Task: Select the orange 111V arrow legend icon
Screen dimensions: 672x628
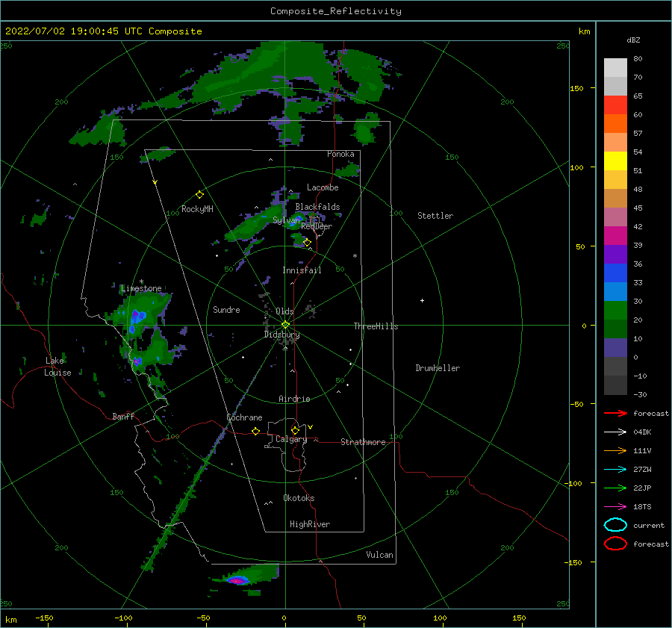Action: tap(615, 450)
